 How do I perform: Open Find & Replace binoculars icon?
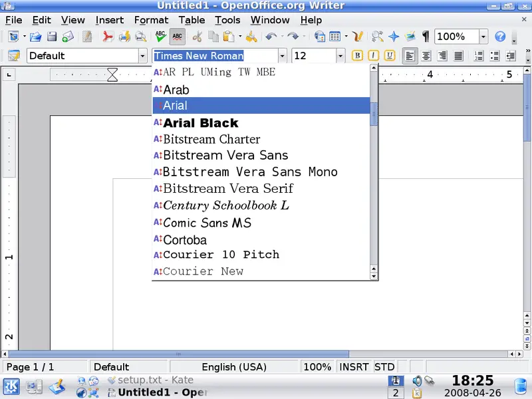pos(377,37)
